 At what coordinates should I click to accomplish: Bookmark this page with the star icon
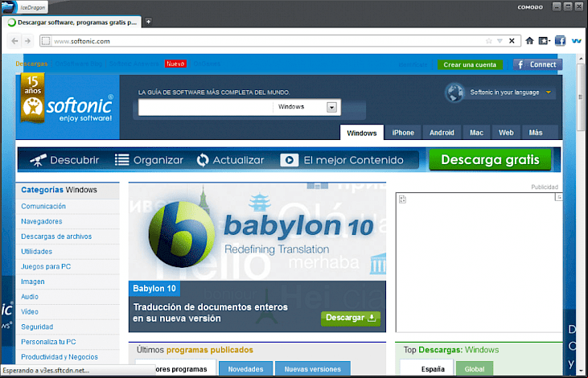(488, 41)
